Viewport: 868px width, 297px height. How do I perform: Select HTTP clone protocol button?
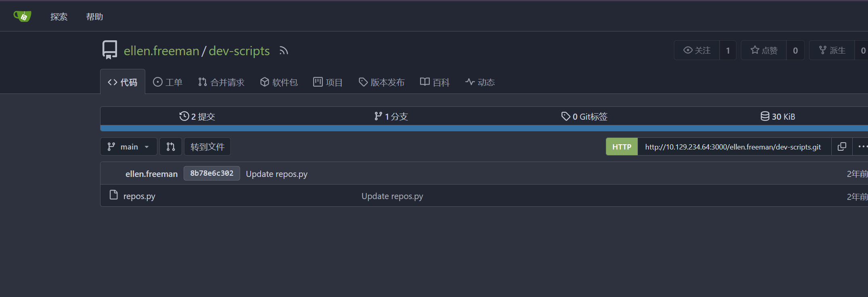pos(621,147)
